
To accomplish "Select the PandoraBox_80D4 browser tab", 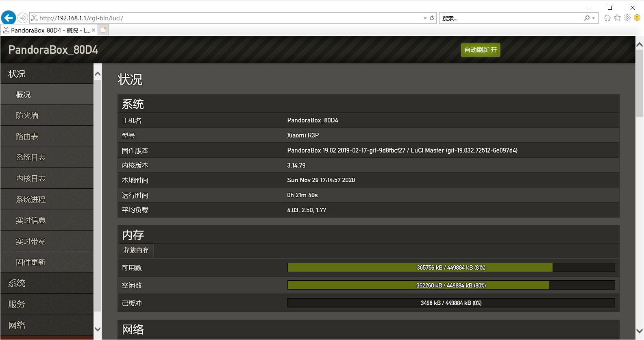I will coord(49,30).
